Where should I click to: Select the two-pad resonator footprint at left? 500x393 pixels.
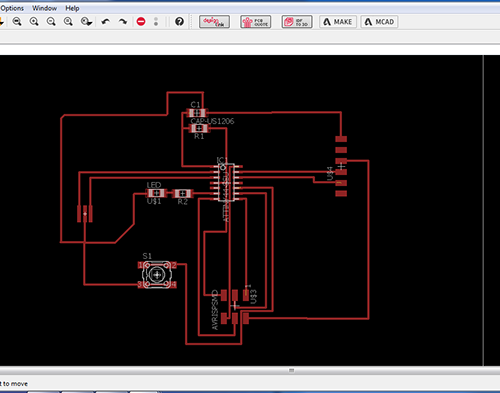click(x=85, y=214)
